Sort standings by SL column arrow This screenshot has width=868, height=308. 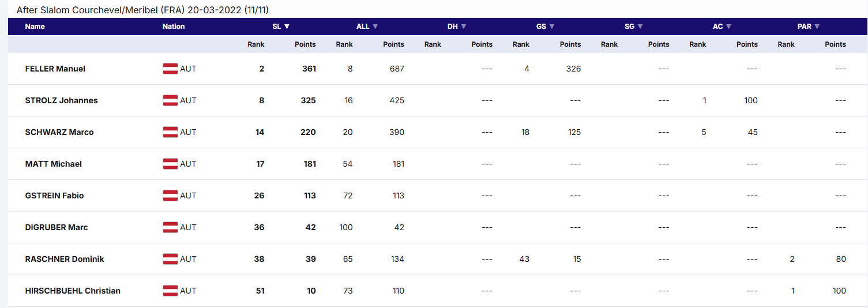pyautogui.click(x=281, y=27)
